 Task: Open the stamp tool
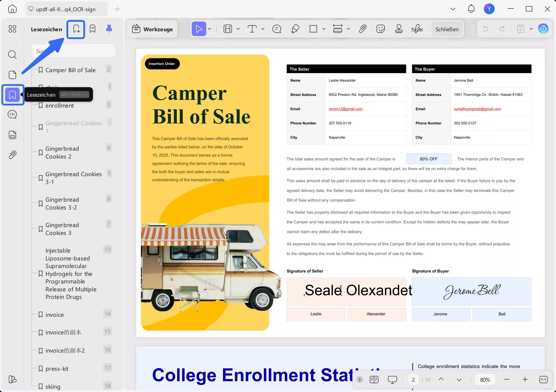click(x=399, y=29)
